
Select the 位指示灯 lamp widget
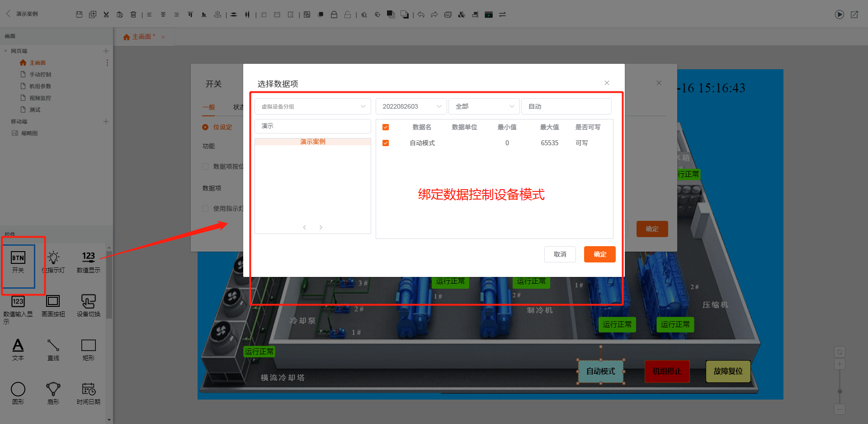pos(53,262)
